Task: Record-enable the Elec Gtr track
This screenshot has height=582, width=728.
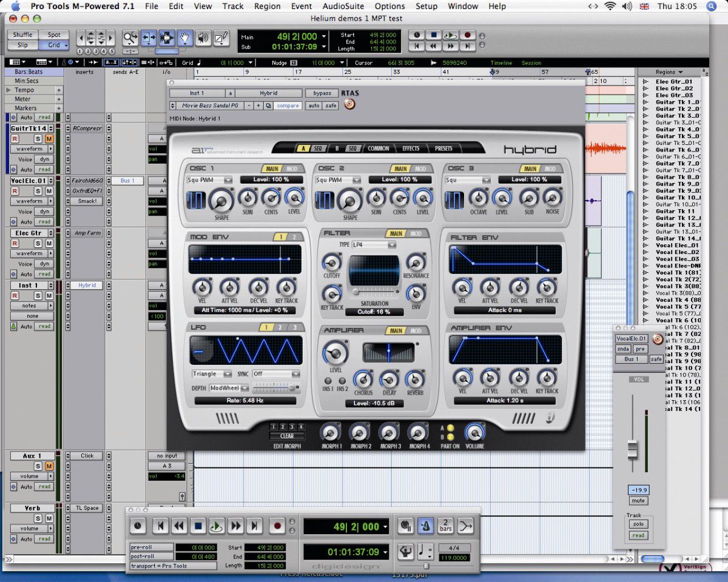Action: tap(15, 243)
